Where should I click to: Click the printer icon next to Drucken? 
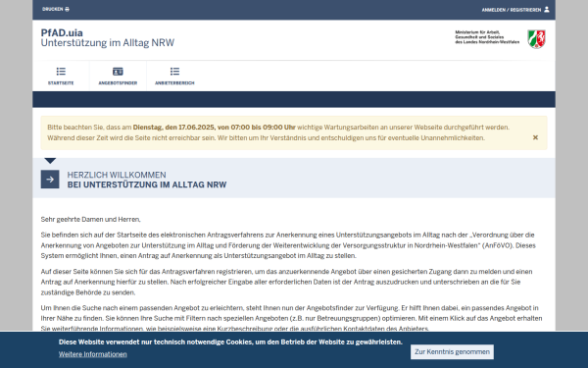67,9
